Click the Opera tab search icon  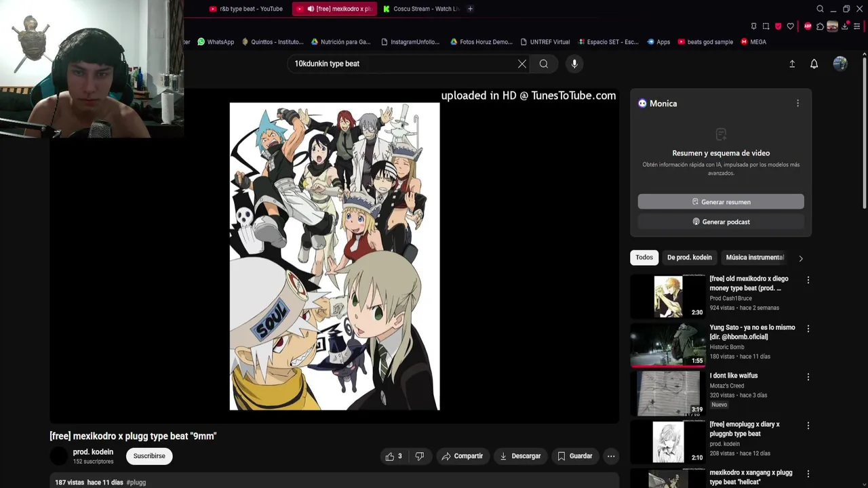click(x=820, y=9)
